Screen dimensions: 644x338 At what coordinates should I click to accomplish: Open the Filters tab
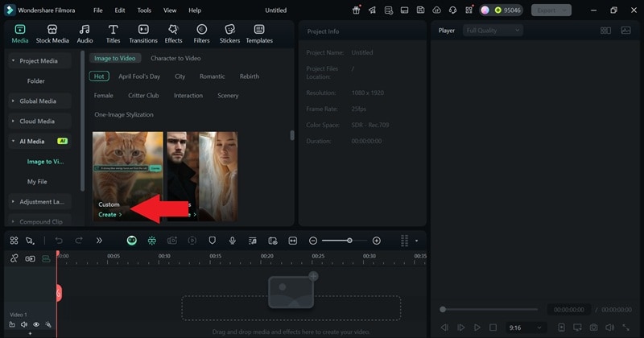201,34
